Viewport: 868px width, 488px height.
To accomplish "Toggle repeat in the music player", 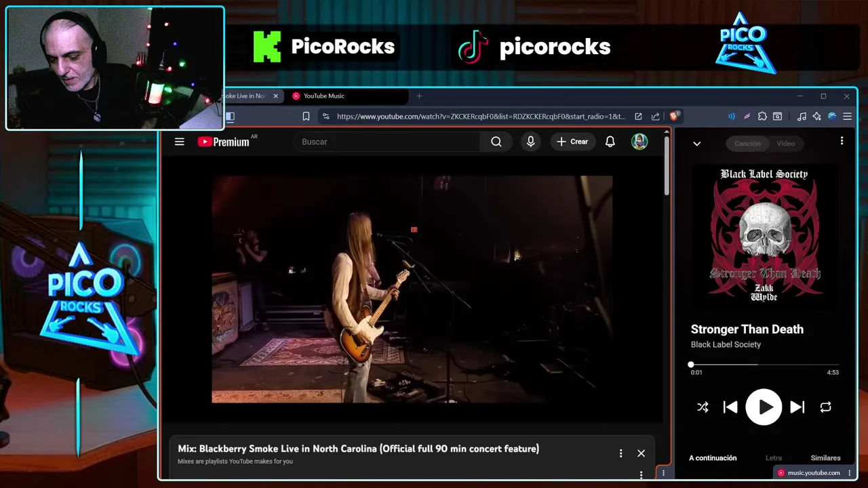I will pos(825,407).
